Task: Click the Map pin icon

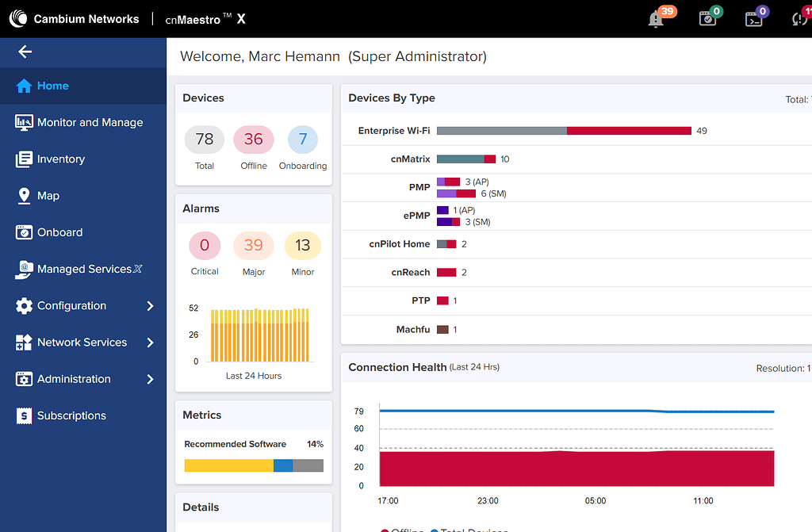Action: pyautogui.click(x=24, y=196)
